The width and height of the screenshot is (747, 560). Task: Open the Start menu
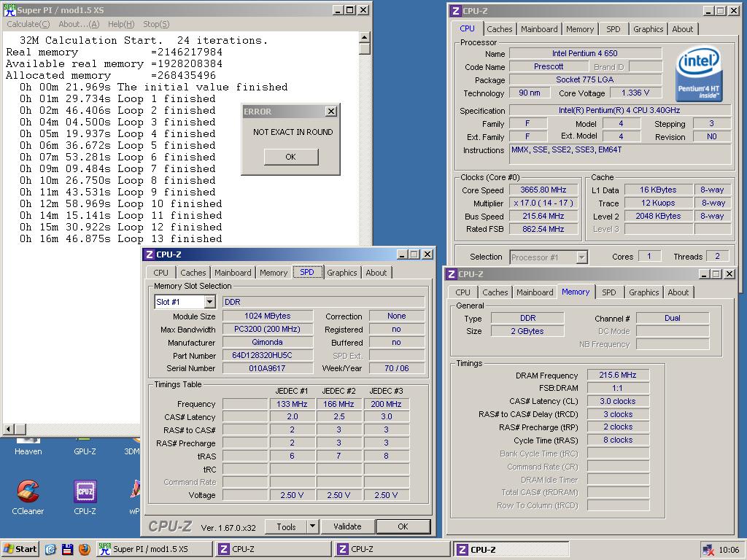(20, 549)
